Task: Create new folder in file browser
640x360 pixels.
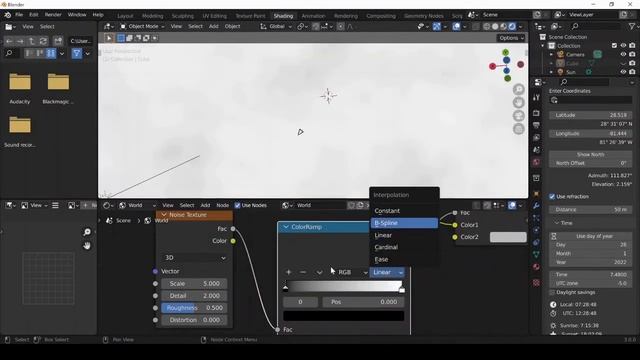Action: click(x=58, y=41)
